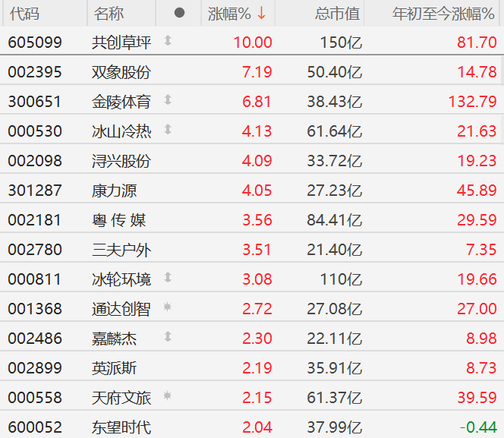This screenshot has width=504, height=438.
Task: Click market cap 150亿
Action: coord(342,43)
